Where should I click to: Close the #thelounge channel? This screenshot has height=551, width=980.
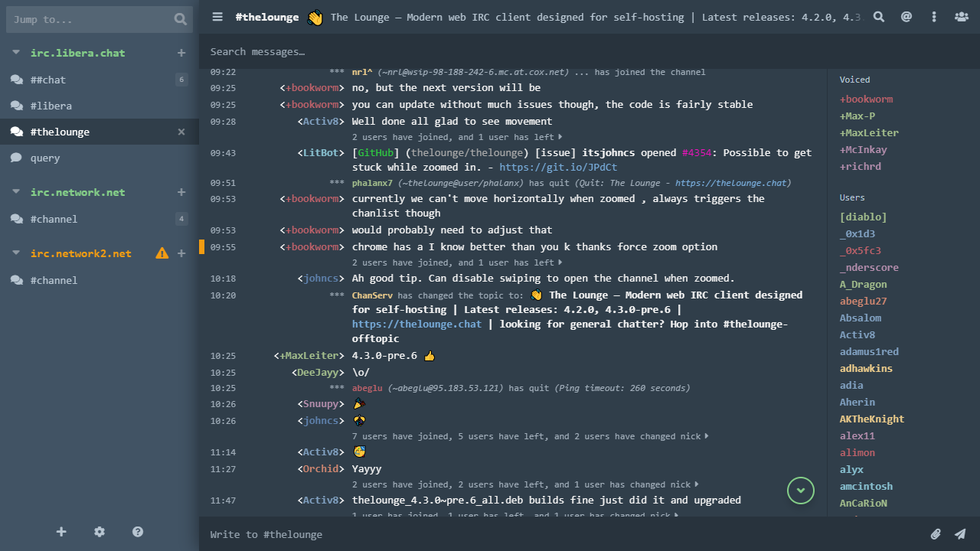181,132
